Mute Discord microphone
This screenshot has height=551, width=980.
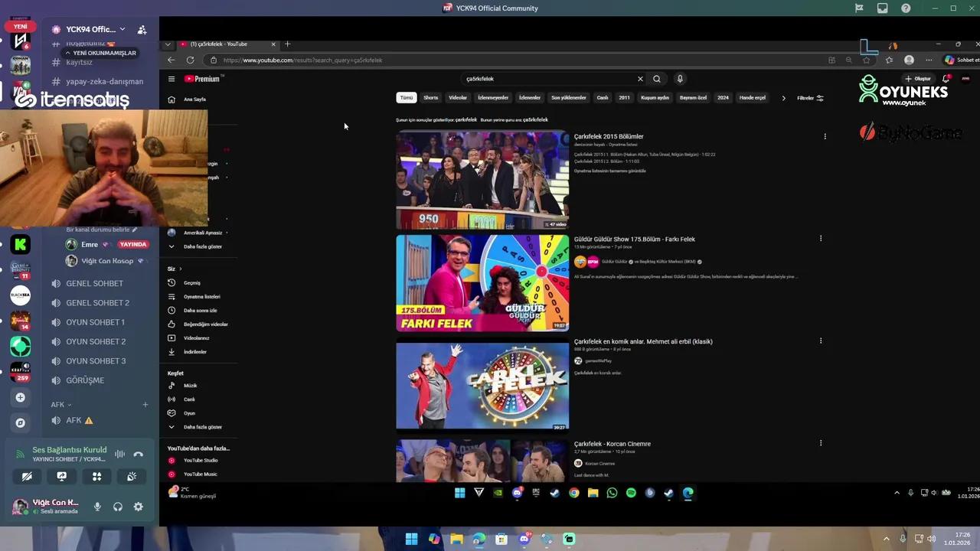point(97,506)
